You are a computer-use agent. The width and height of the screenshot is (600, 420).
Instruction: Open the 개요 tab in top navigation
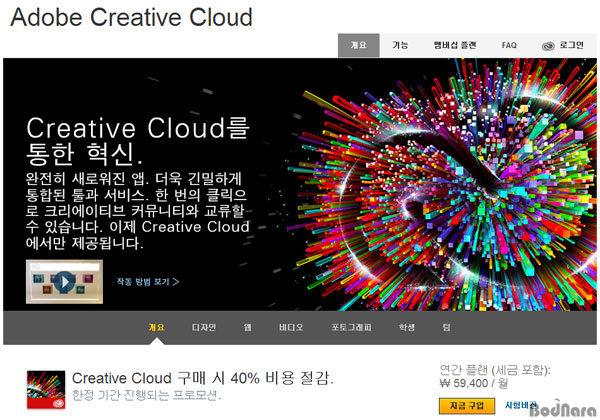coord(359,45)
